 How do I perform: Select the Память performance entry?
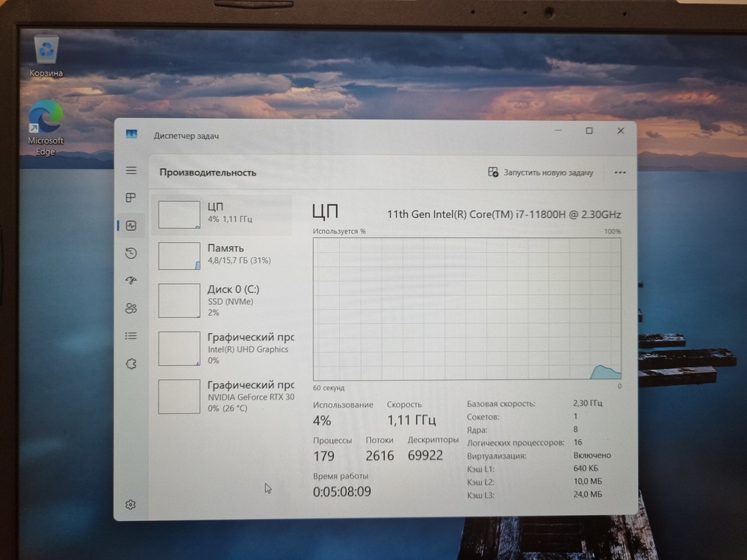point(222,255)
